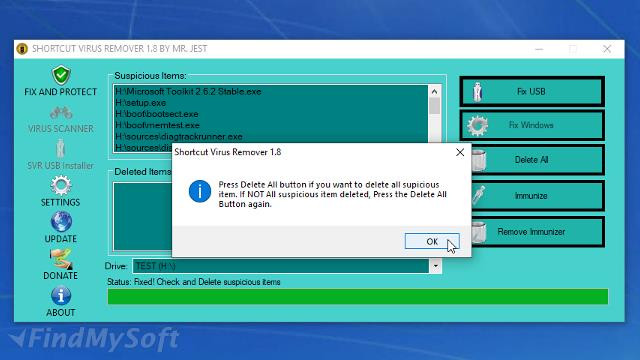
Task: Open the SVR USB Installer icon
Action: [x=60, y=149]
